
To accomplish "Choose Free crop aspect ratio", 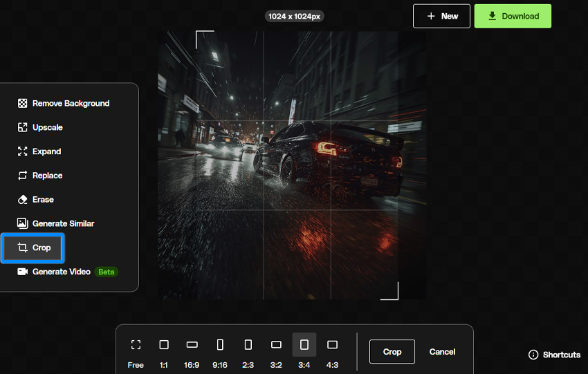I will point(136,354).
